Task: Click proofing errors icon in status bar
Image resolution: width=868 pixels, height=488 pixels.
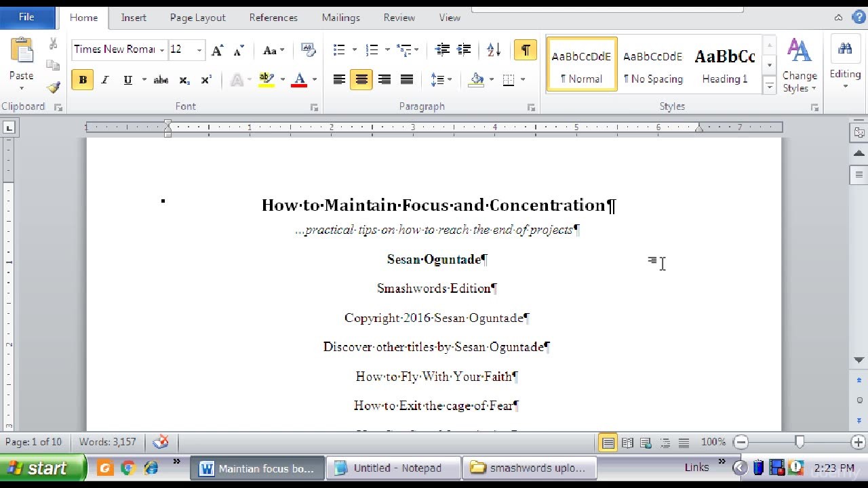Action: point(161,442)
